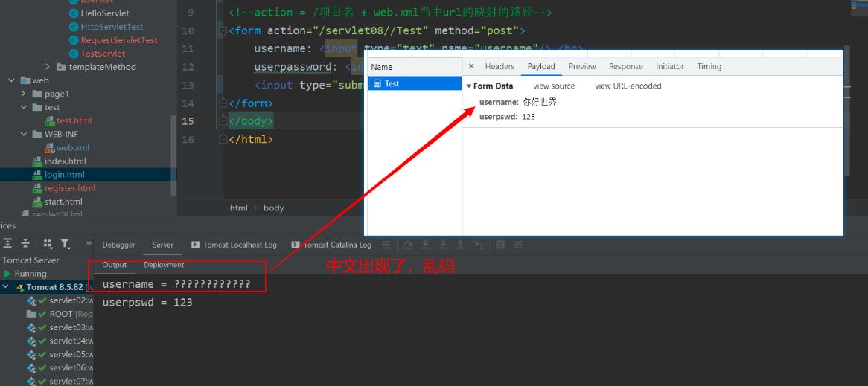Click the HelloServlet class icon
This screenshot has width=868, height=386.
pyautogui.click(x=74, y=13)
